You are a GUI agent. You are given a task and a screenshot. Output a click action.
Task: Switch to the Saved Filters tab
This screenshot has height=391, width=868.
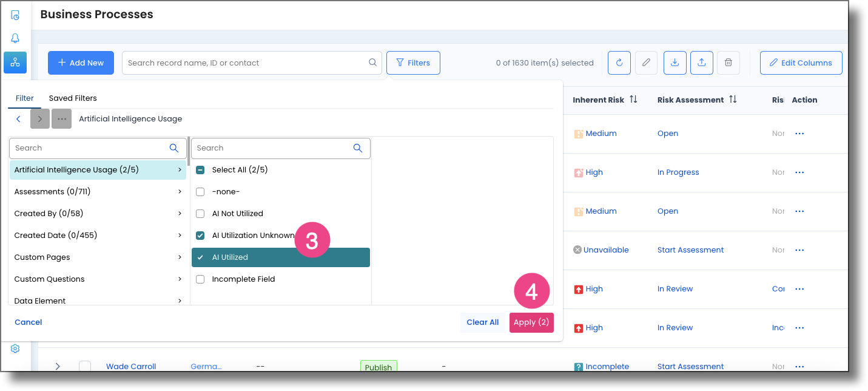73,98
